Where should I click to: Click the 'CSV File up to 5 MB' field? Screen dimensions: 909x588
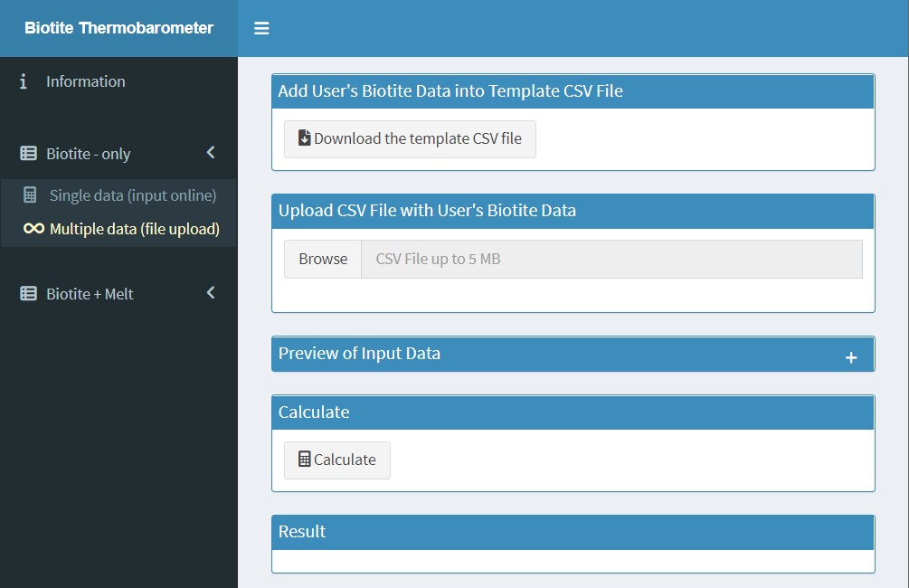(x=611, y=259)
